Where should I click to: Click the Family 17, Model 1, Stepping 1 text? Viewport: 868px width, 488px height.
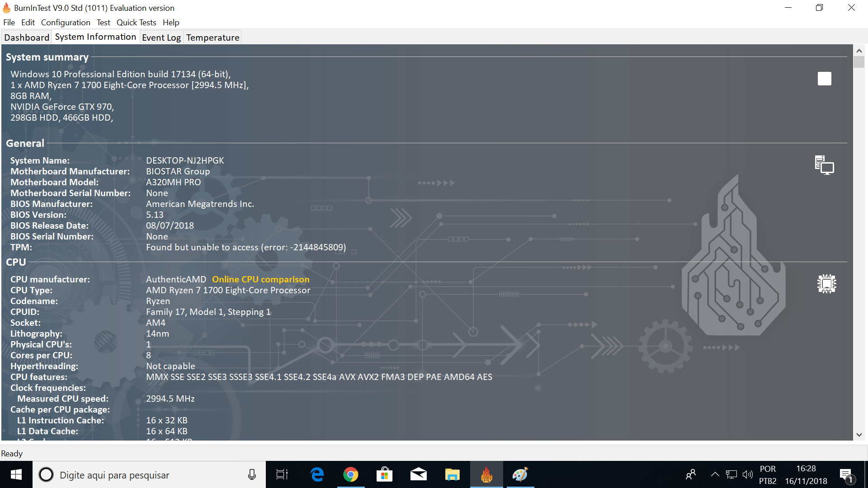coord(208,312)
